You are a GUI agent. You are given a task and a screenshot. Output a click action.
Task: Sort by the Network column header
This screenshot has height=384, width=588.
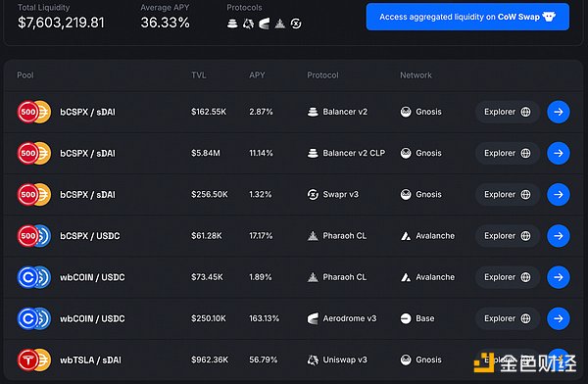pos(416,75)
